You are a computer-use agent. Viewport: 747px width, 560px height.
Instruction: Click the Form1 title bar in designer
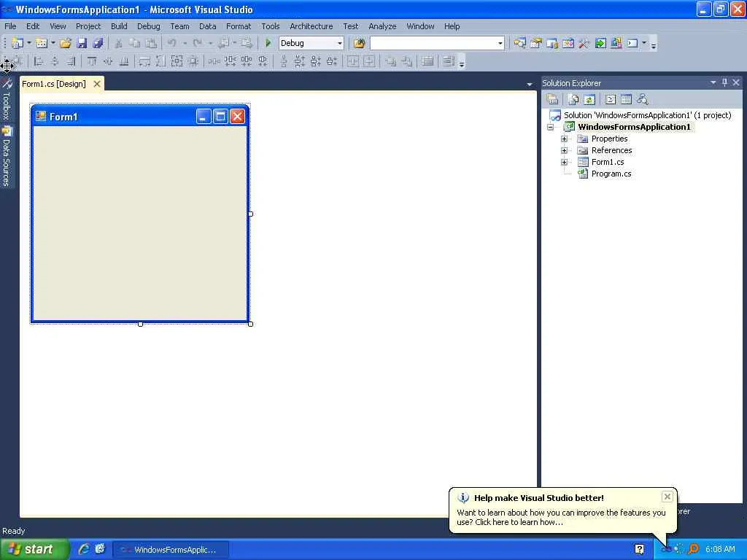click(x=115, y=117)
